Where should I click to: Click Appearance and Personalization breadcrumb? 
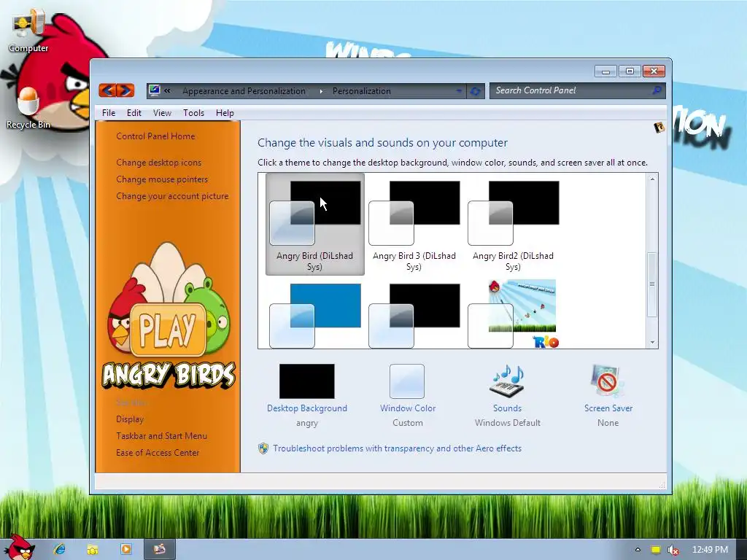244,91
